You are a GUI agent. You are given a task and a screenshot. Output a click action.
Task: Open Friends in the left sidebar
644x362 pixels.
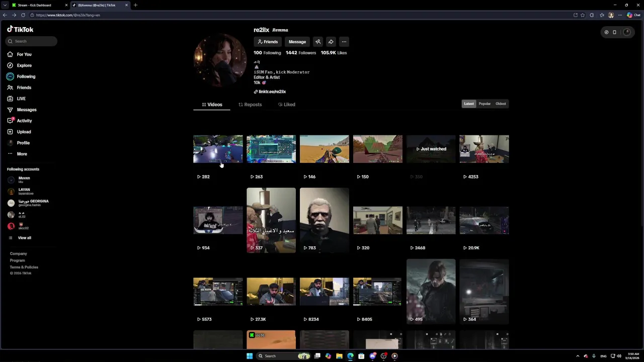[19, 87]
